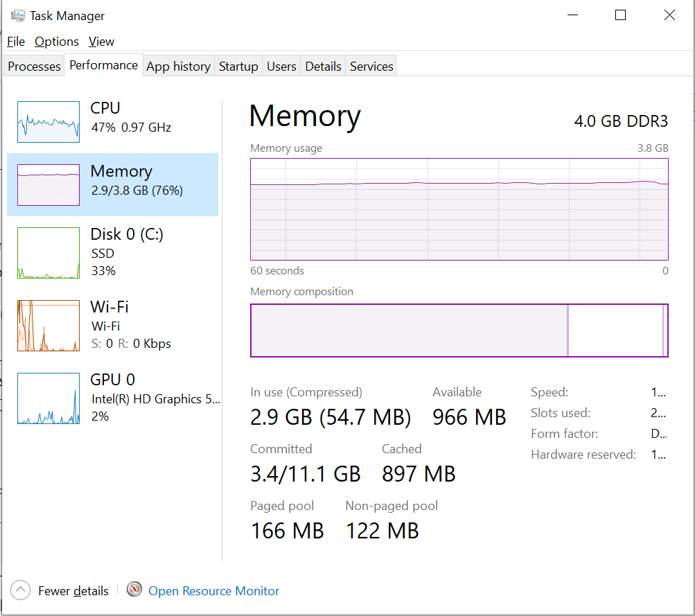The height and width of the screenshot is (616, 695).
Task: Switch to the Details tab
Action: click(323, 67)
